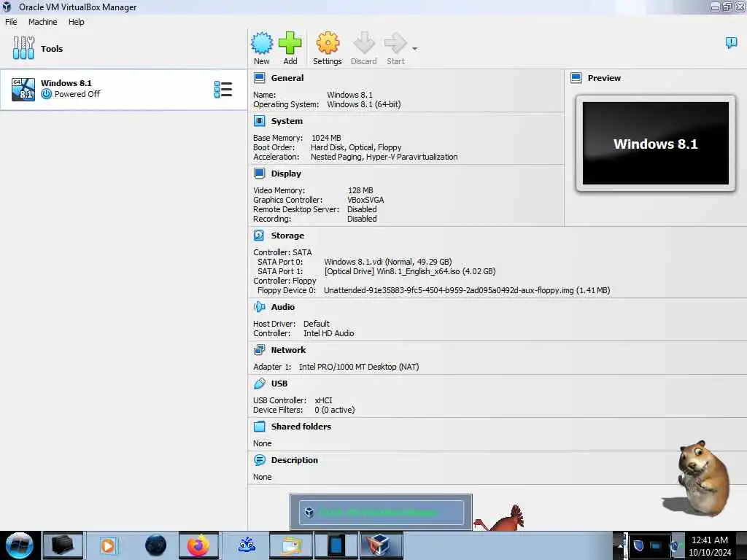Click the Unattended aux-floppy.img floppy device entry

pyautogui.click(x=467, y=290)
